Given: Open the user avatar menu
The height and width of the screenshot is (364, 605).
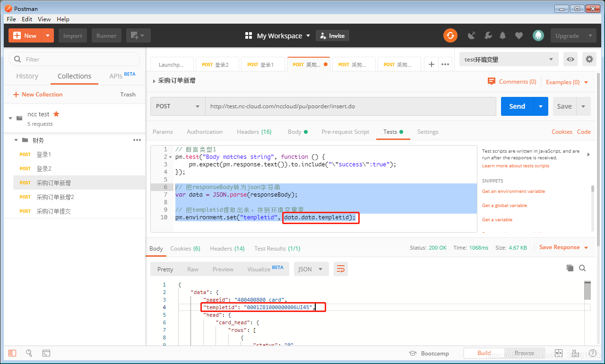Looking at the screenshot, I should coord(538,35).
